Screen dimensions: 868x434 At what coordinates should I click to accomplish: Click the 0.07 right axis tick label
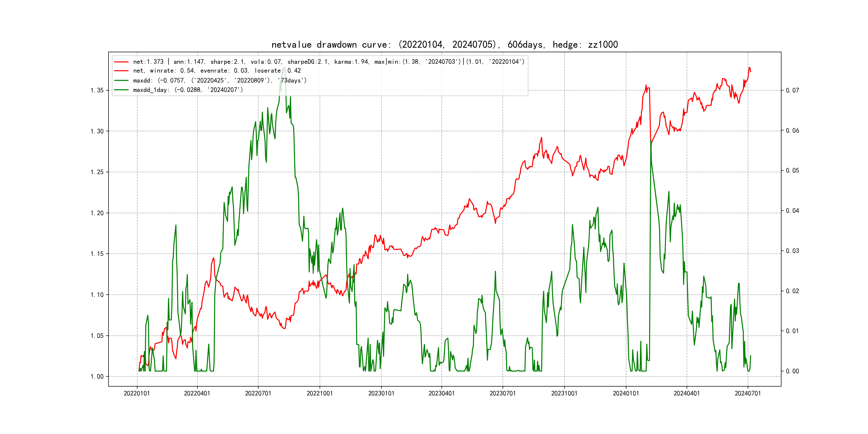[x=792, y=90]
